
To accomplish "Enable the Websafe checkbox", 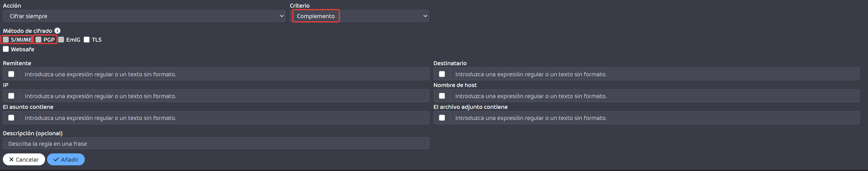I will coord(6,49).
